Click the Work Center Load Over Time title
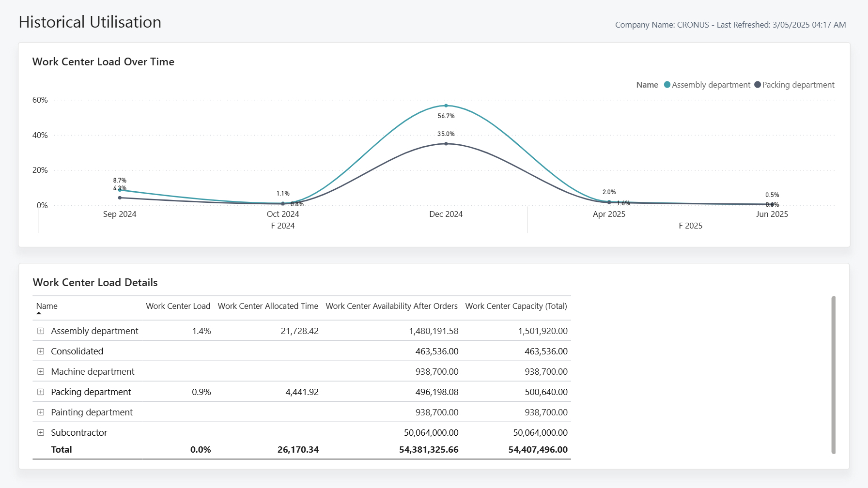This screenshot has width=868, height=488. pyautogui.click(x=103, y=61)
